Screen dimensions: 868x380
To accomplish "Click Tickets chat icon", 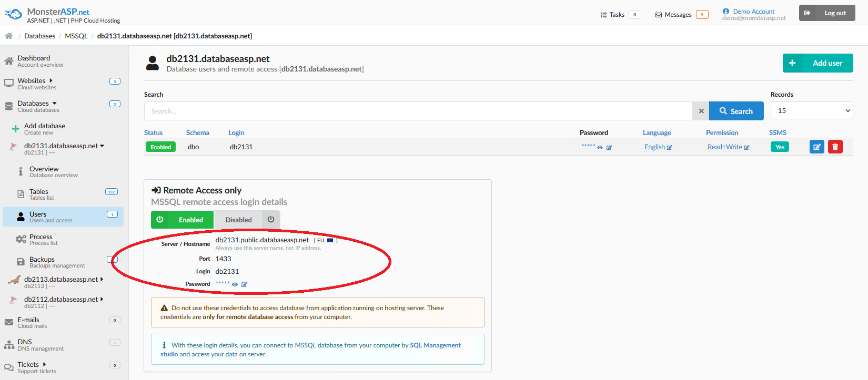I will coord(9,367).
